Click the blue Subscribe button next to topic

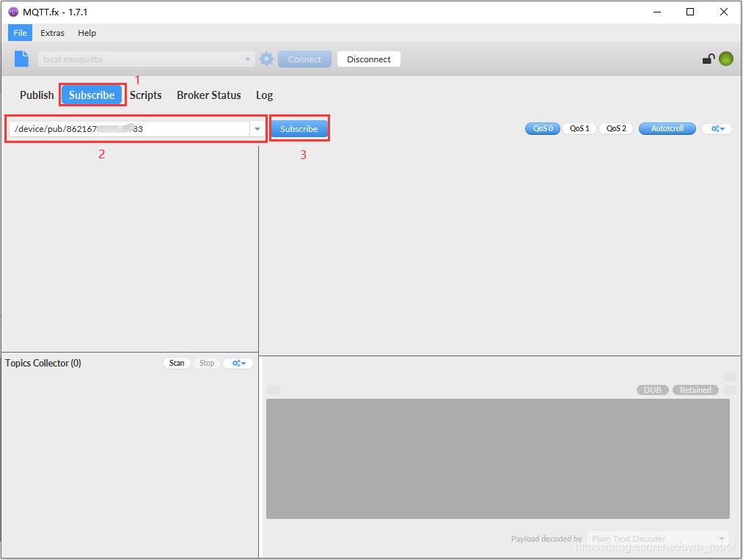[x=299, y=129]
